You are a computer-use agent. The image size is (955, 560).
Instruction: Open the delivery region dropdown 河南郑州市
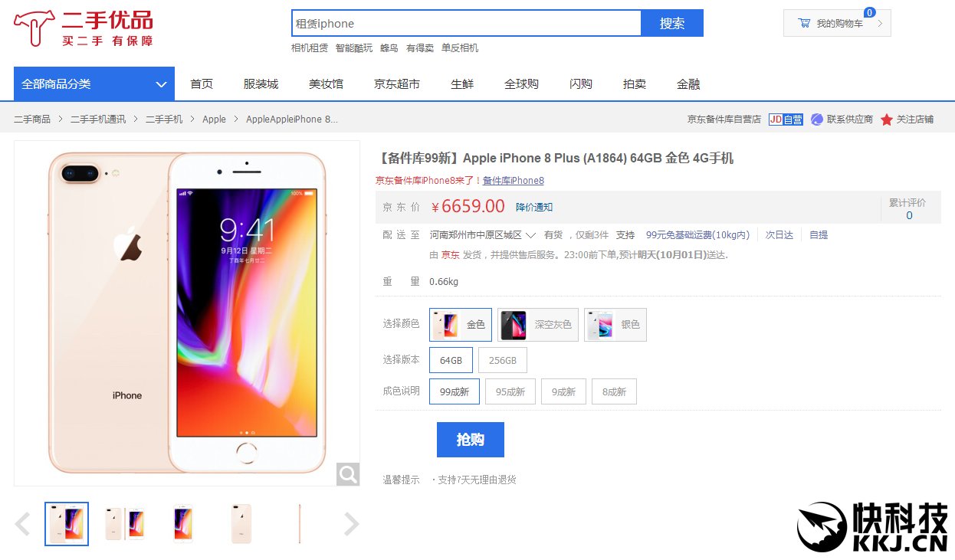(x=483, y=235)
